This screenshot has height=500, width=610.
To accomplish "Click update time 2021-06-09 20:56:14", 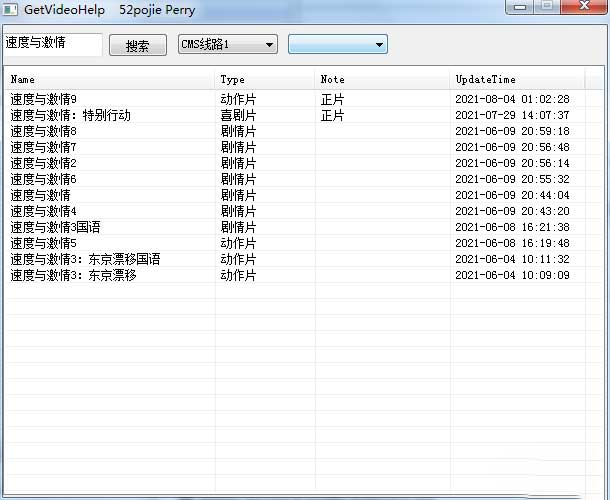I will [x=512, y=163].
